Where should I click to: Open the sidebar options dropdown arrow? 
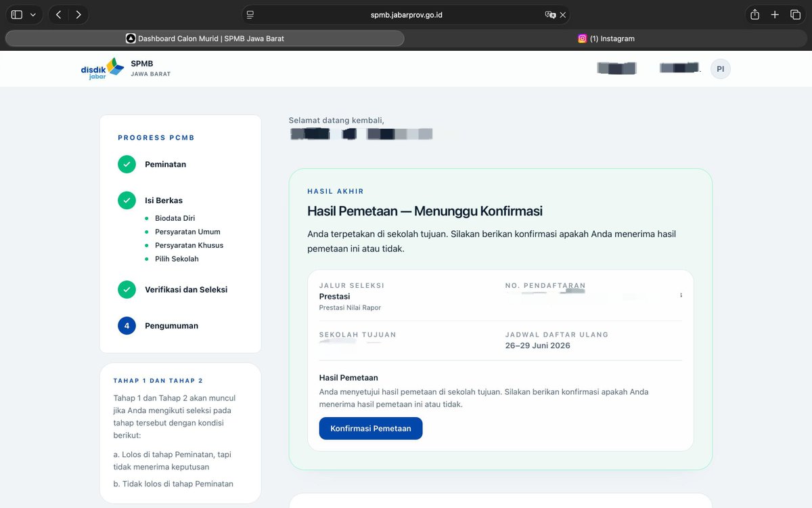32,14
